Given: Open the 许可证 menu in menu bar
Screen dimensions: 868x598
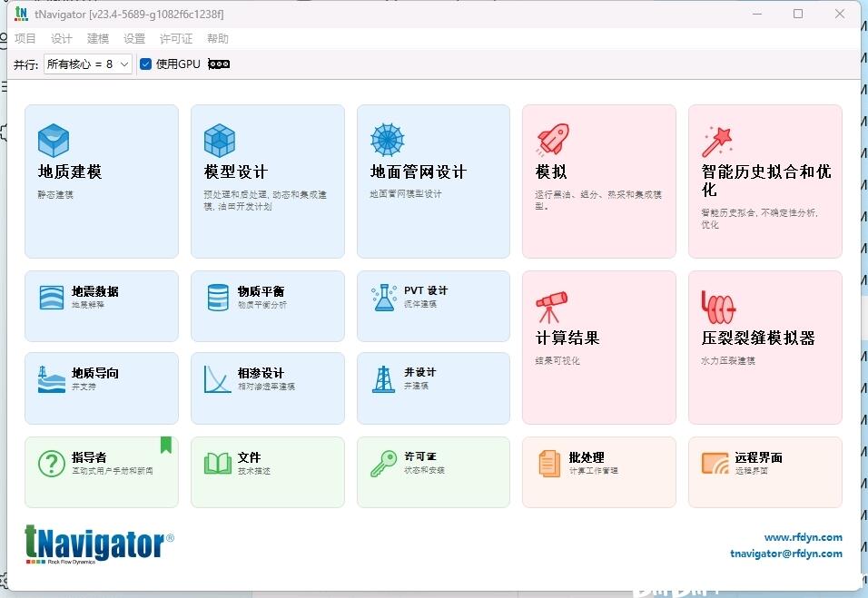Looking at the screenshot, I should pos(176,39).
